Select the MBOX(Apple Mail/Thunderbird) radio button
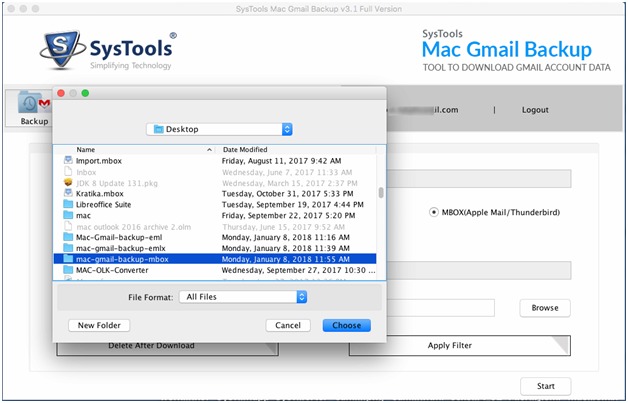Image resolution: width=628 pixels, height=403 pixels. (433, 212)
